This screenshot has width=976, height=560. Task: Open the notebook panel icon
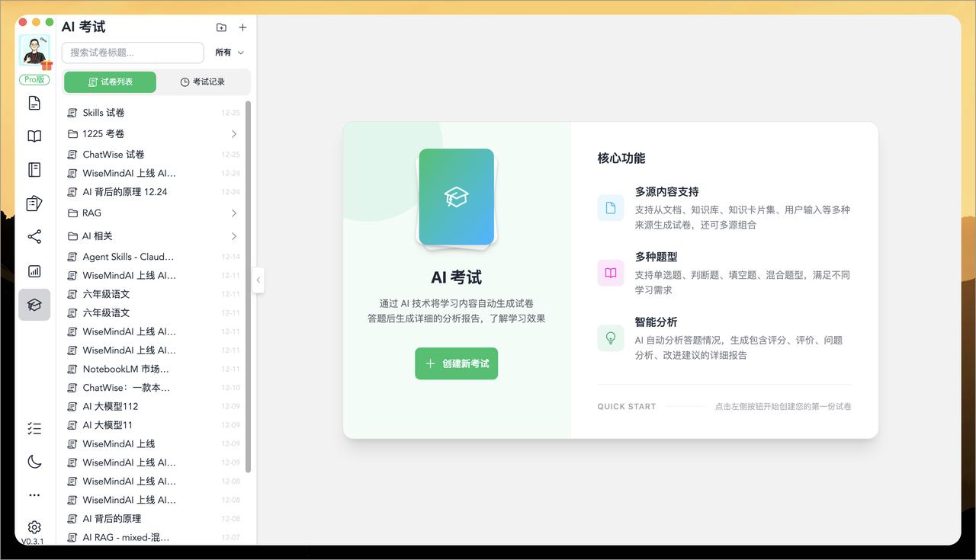(34, 169)
